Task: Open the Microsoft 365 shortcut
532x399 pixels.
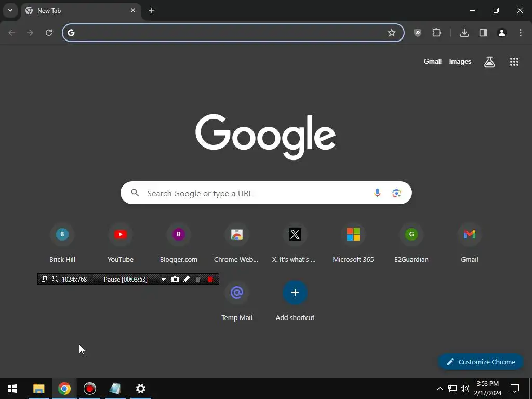Action: pyautogui.click(x=353, y=243)
